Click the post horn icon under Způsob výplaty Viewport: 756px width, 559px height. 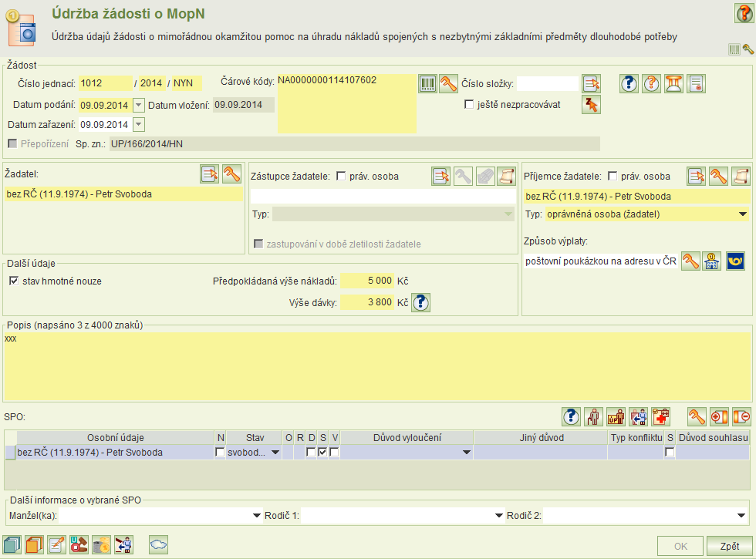[735, 261]
